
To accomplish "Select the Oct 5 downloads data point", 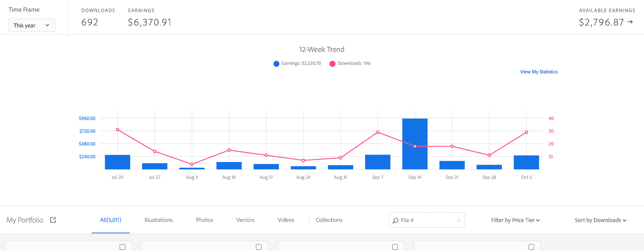I will click(x=526, y=132).
